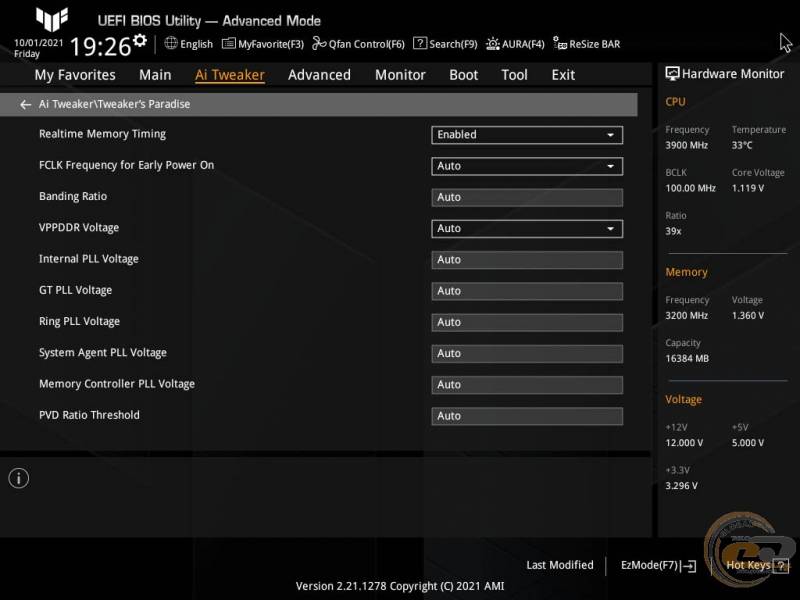The image size is (800, 600).
Task: Select the Ring PLL Voltage field
Action: point(527,322)
